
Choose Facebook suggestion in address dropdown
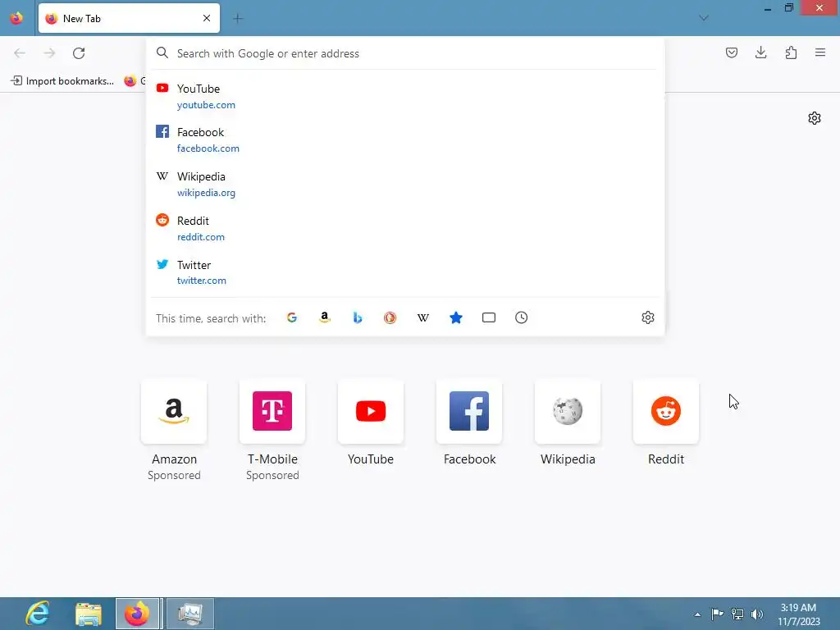[405, 139]
